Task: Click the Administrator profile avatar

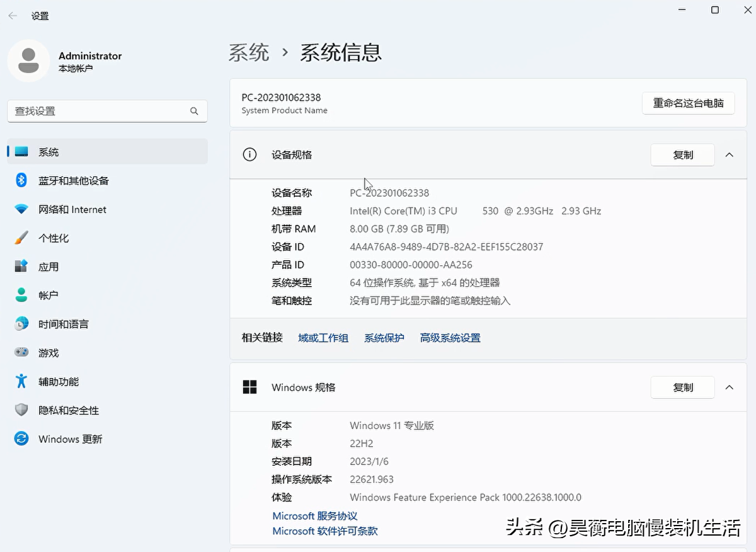Action: coord(28,60)
